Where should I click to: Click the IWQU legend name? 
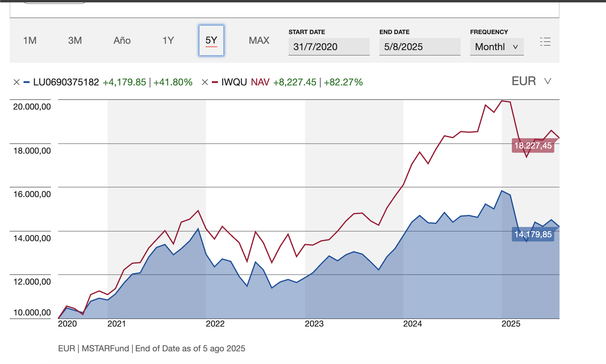234,82
